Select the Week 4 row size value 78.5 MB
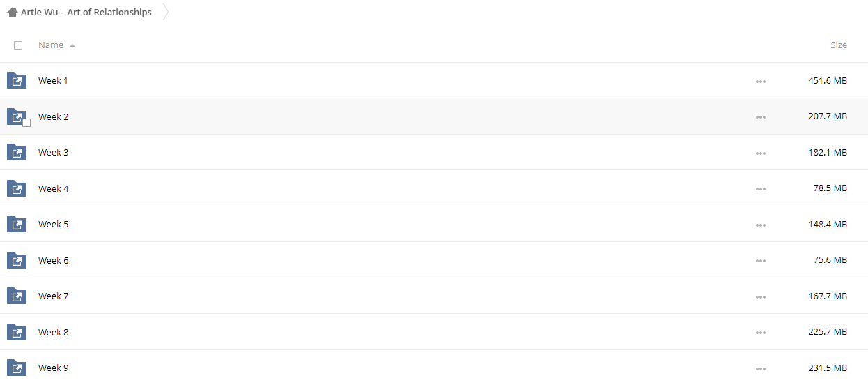868x385 pixels. pos(830,189)
